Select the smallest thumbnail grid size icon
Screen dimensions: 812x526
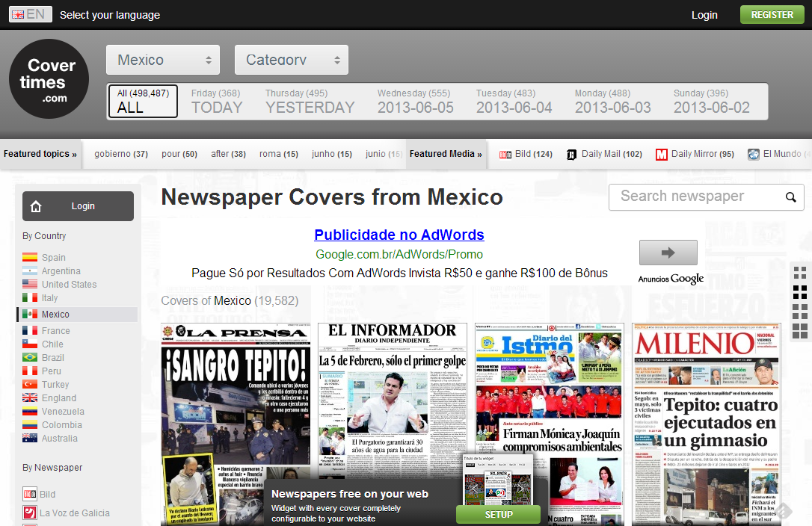coord(799,272)
